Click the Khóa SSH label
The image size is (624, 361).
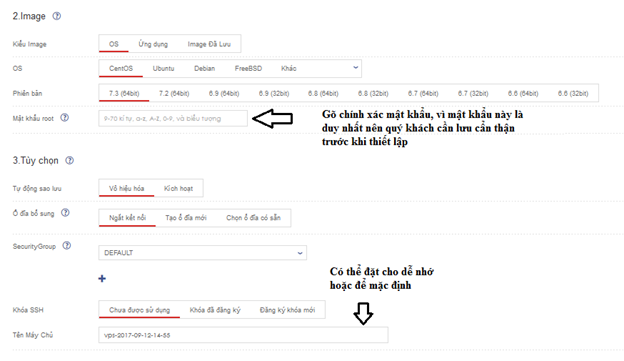(28, 310)
